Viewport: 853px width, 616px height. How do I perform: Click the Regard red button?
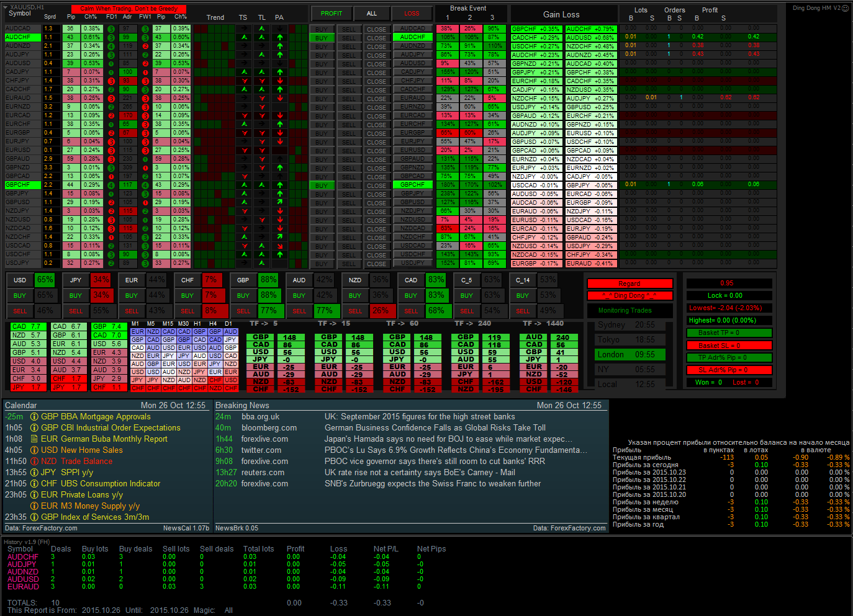[630, 283]
